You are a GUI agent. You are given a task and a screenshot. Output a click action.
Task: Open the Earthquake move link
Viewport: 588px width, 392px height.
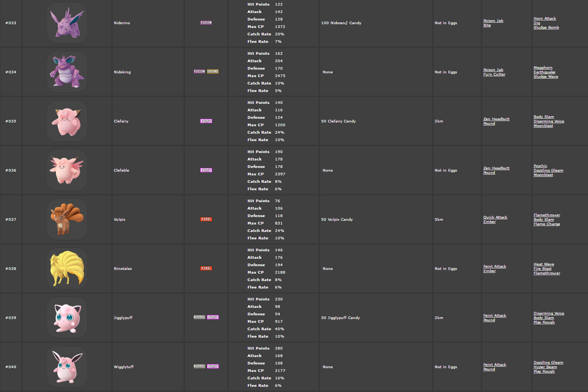(545, 72)
